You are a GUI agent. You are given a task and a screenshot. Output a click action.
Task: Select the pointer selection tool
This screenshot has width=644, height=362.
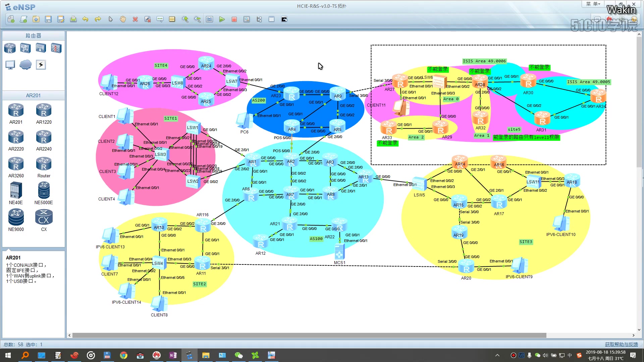coord(110,19)
